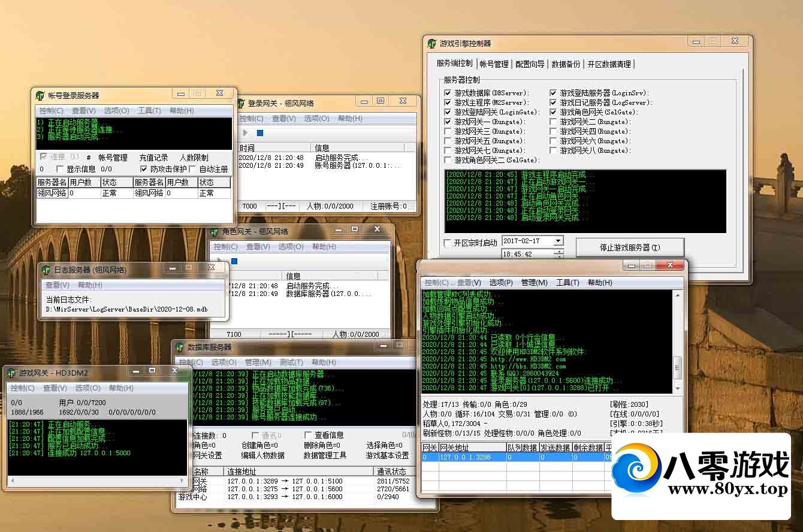Screen dimensions: 803x532
Task: Select 服务端控制 tab
Action: 454,64
